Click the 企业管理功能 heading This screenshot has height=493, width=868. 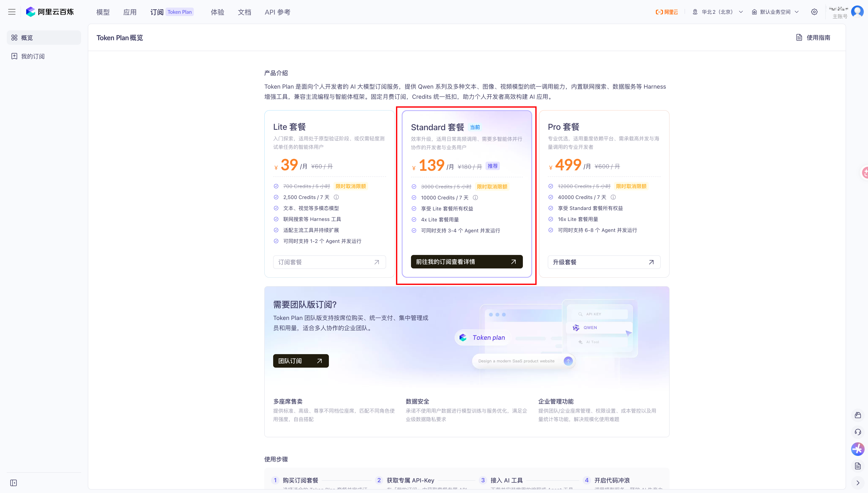[556, 402]
